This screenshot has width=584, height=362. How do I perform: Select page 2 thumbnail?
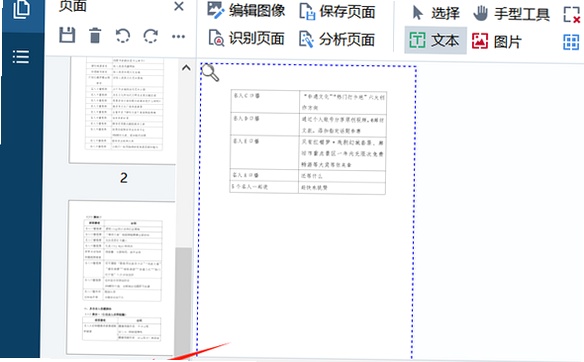point(123,111)
